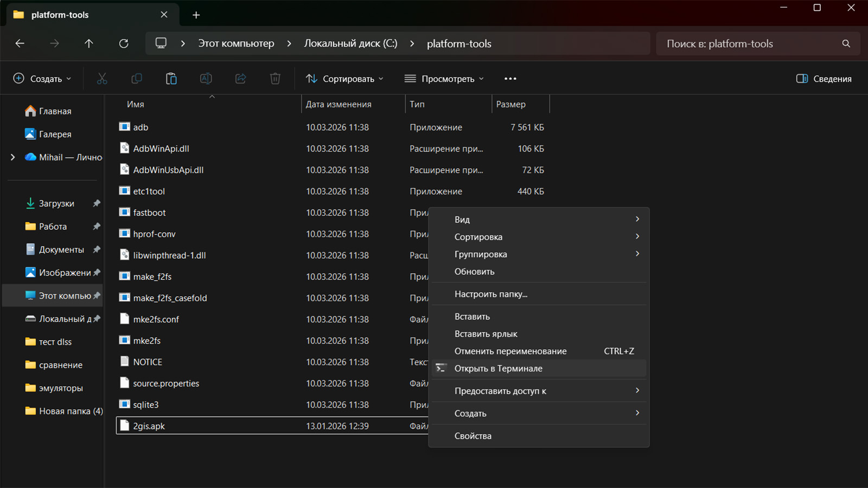Click the Delete trash bin icon
The width and height of the screenshot is (868, 488).
tap(275, 79)
